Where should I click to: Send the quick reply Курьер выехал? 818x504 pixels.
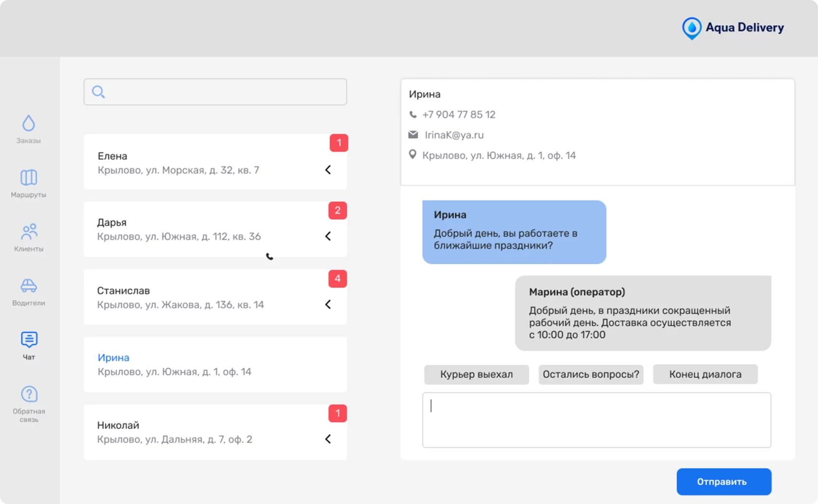(x=476, y=374)
